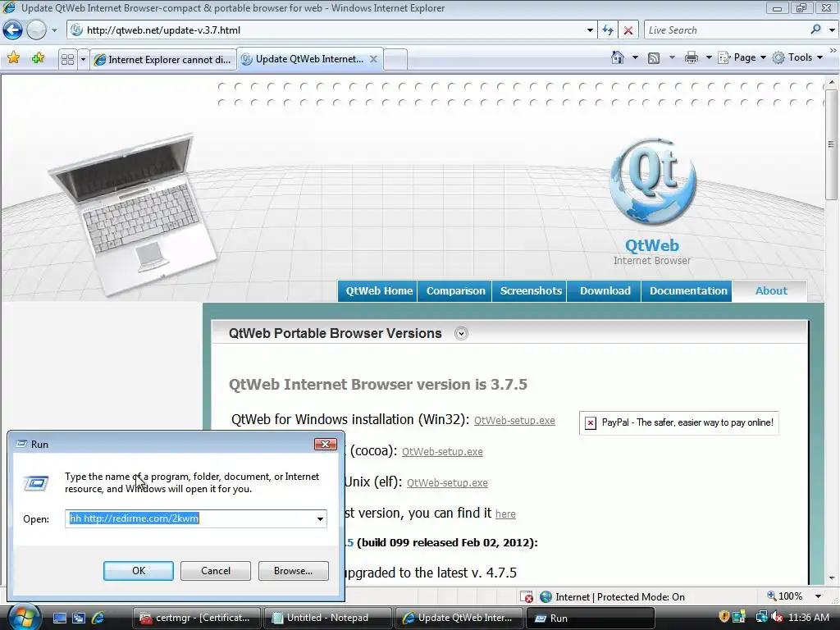Click the Unix elf QtWeb-setup.exe link

pyautogui.click(x=447, y=482)
